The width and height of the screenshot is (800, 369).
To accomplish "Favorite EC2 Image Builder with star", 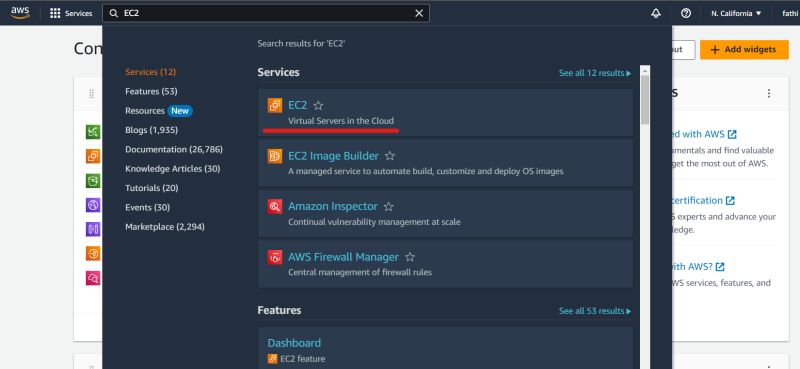I will [390, 156].
